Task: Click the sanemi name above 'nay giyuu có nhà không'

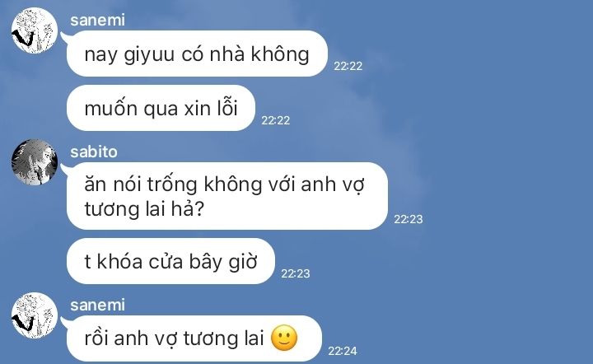Action: pyautogui.click(x=97, y=21)
